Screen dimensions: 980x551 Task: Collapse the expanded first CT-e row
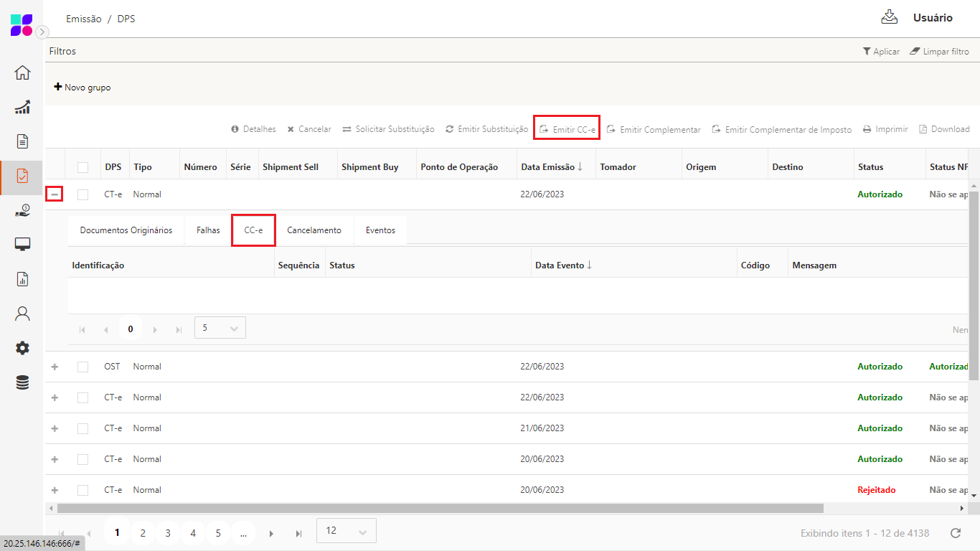tap(55, 194)
